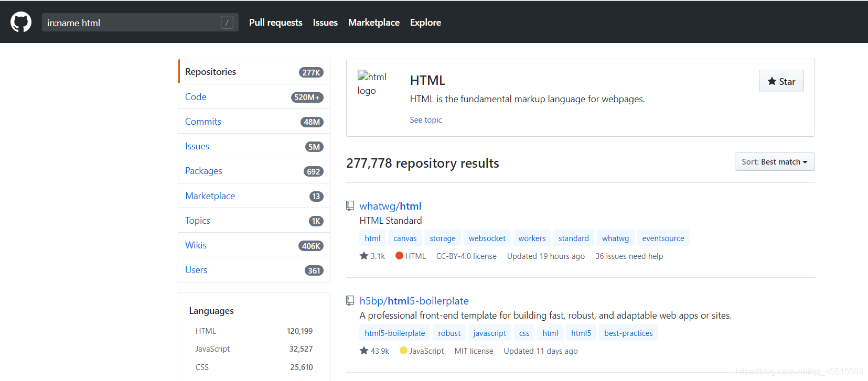Filter by HTML language

click(254, 331)
